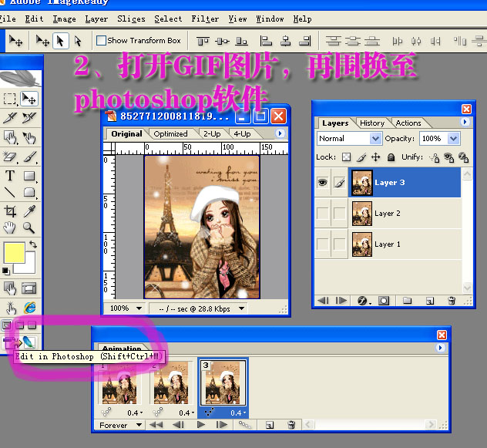Toggle Lock transparent pixels
Image resolution: width=487 pixels, height=448 pixels.
[x=346, y=157]
